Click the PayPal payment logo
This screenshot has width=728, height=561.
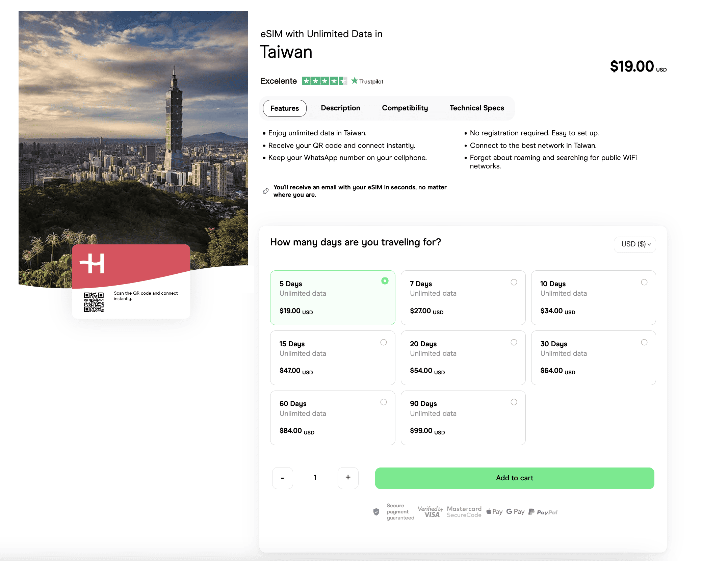pos(543,512)
